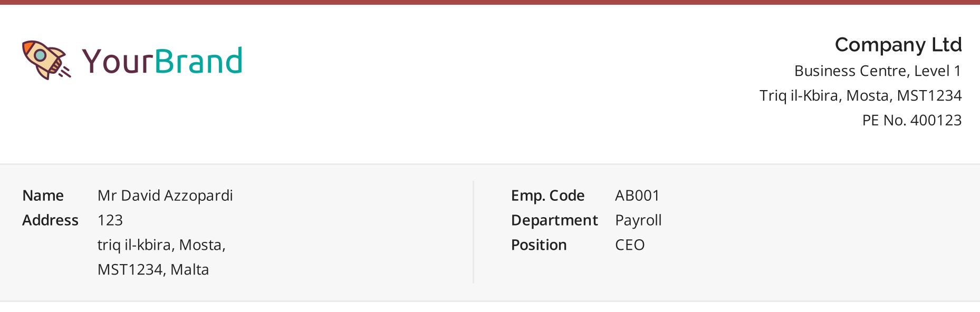This screenshot has width=980, height=312.
Task: Click the Emp. Code label
Action: tap(547, 196)
